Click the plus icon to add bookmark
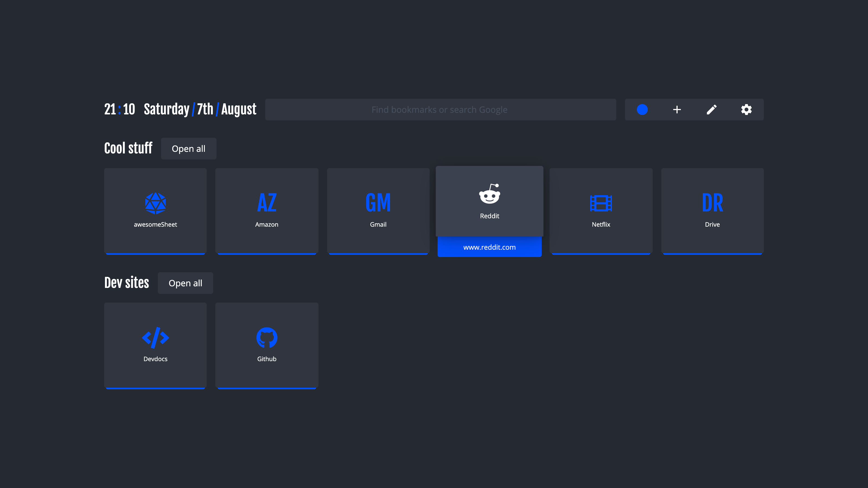Viewport: 868px width, 488px height. click(677, 110)
